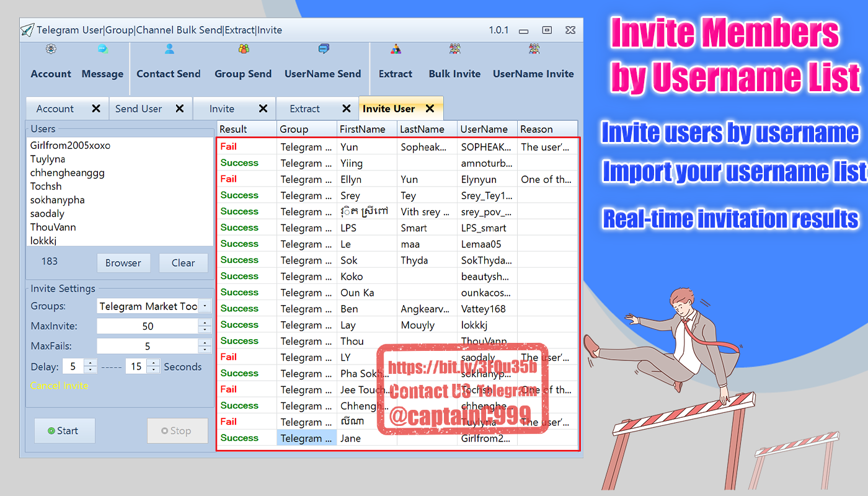868x496 pixels.
Task: Open the Bulk Invite tool
Action: tap(454, 50)
